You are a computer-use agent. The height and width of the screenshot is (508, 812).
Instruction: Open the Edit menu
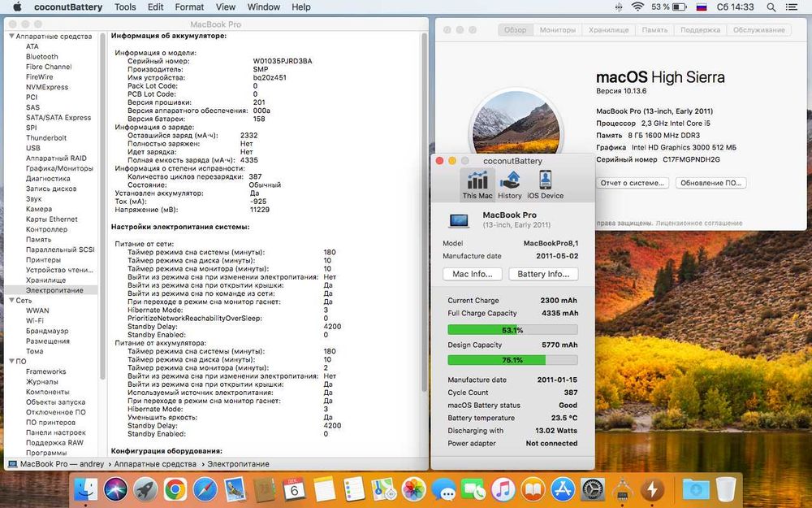[155, 7]
